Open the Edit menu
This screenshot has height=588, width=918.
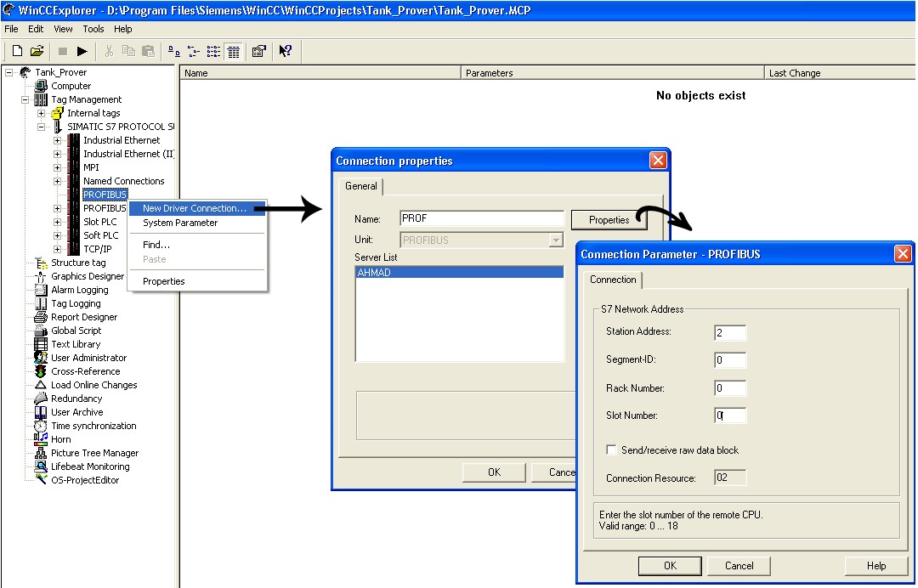36,29
